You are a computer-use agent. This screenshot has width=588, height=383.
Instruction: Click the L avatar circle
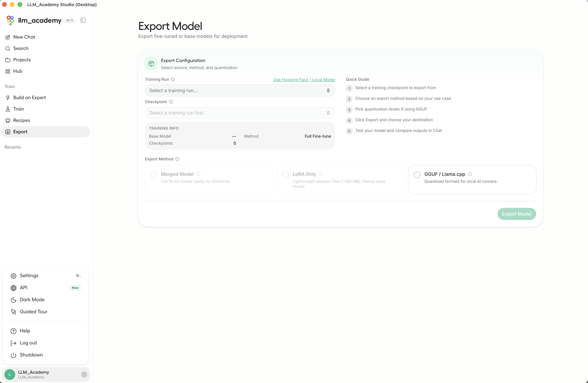click(x=10, y=375)
